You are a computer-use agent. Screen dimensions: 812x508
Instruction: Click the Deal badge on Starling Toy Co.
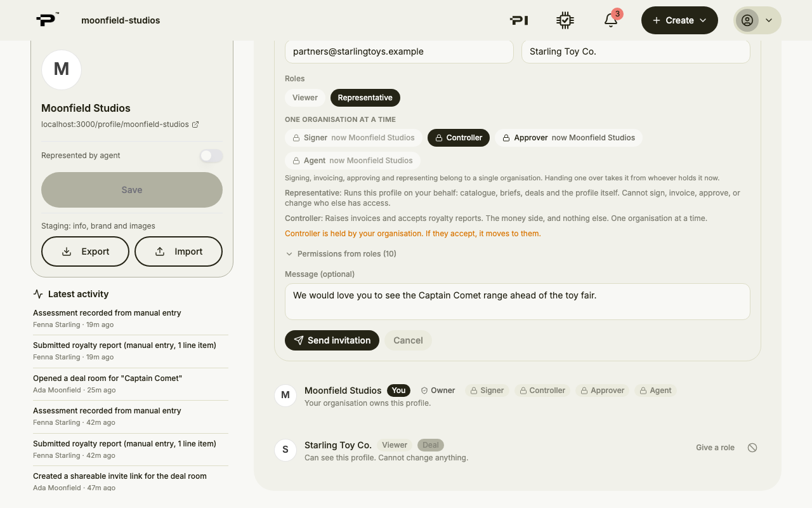[x=431, y=445]
